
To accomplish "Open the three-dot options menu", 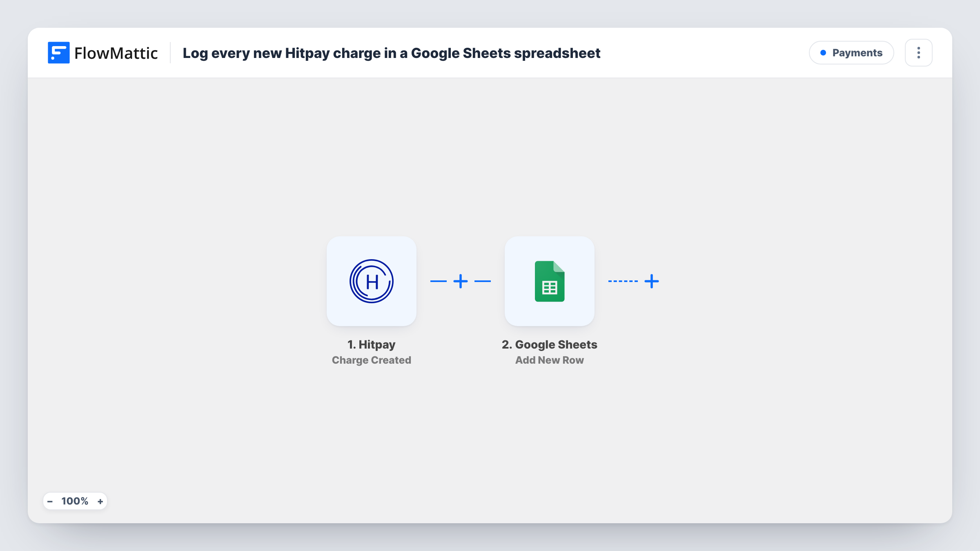I will tap(918, 53).
